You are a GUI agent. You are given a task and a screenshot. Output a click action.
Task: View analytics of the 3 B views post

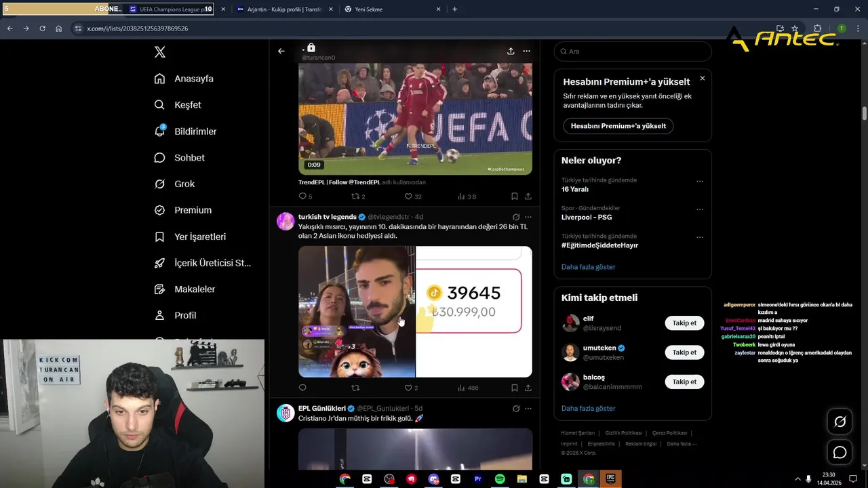point(467,197)
